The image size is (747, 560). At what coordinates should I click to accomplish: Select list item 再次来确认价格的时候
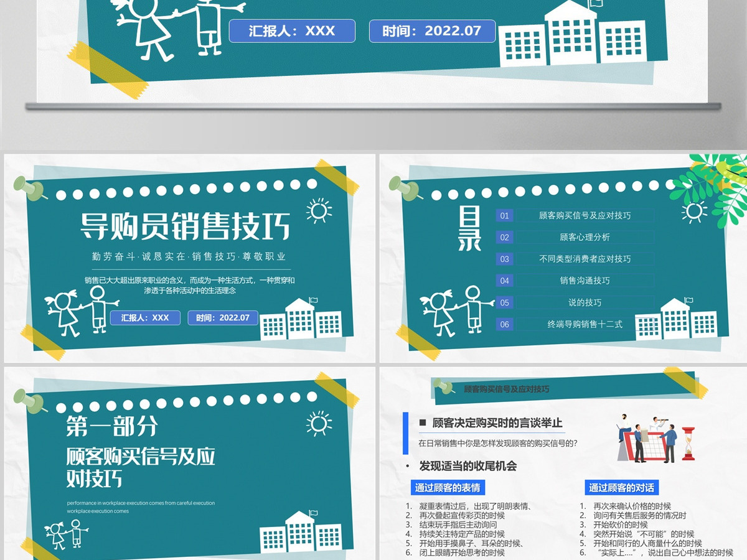coord(632,506)
